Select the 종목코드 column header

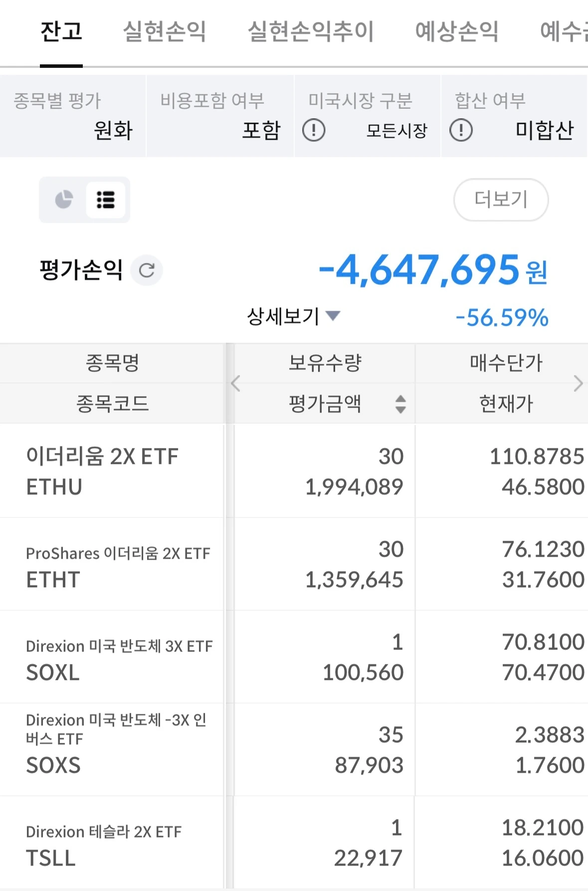[112, 404]
